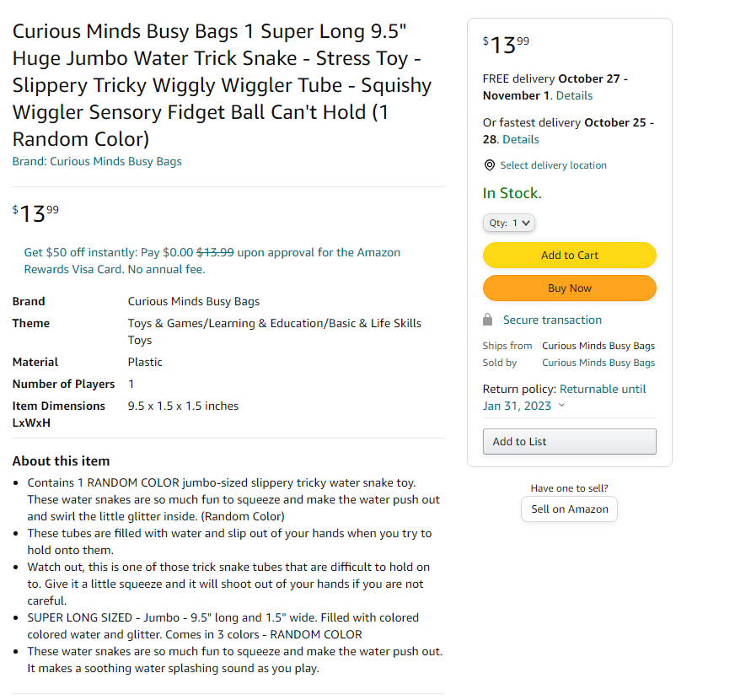
Task: Click the About this item heading
Action: [x=61, y=461]
